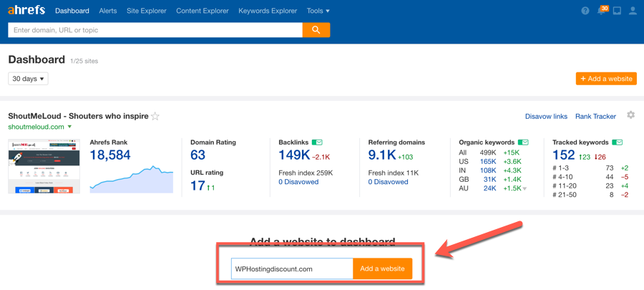644x290 pixels.
Task: Click '0 Disavowed' under Backlinks
Action: tap(298, 182)
